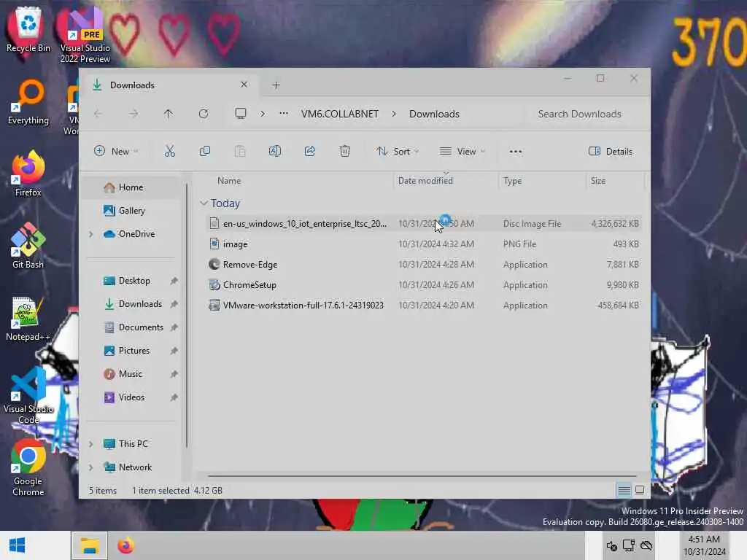Click Firefox on the taskbar
The height and width of the screenshot is (560, 747).
point(125,545)
